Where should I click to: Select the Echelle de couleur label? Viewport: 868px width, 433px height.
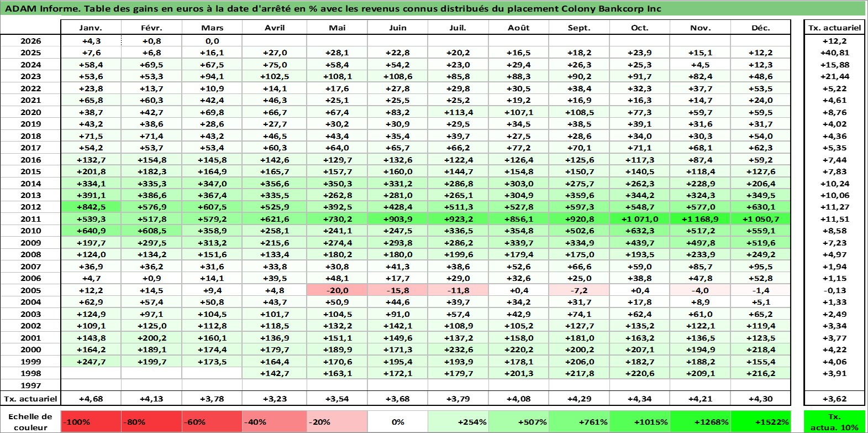tap(30, 421)
